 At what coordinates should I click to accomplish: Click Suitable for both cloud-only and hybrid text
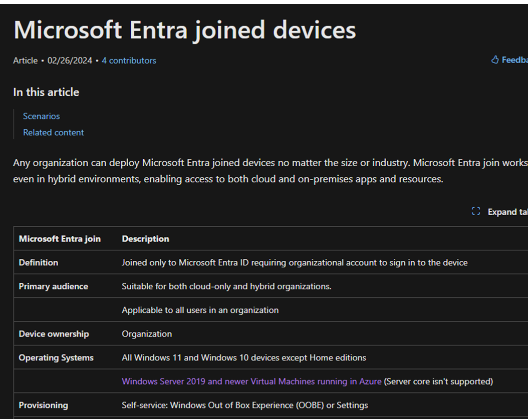pyautogui.click(x=226, y=286)
